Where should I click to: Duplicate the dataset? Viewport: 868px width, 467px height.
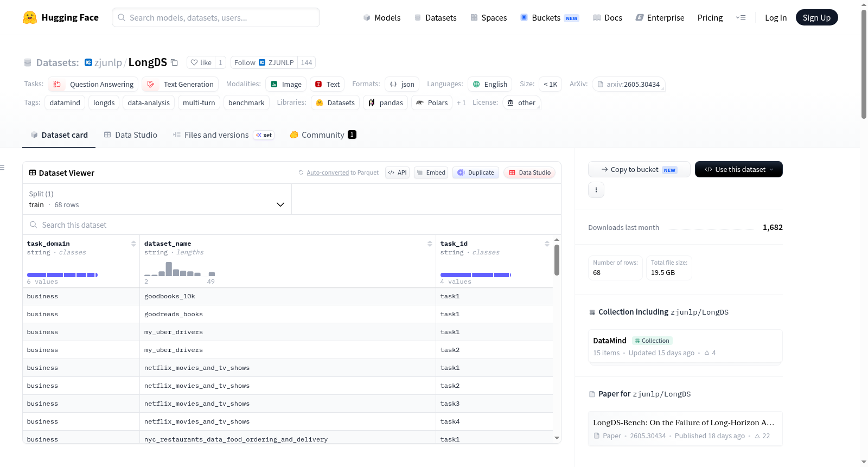click(x=476, y=172)
